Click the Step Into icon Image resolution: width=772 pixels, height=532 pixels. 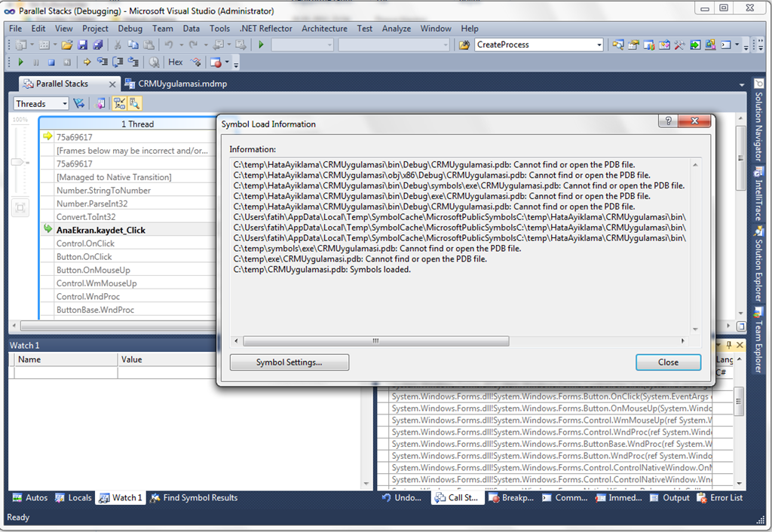tap(103, 62)
